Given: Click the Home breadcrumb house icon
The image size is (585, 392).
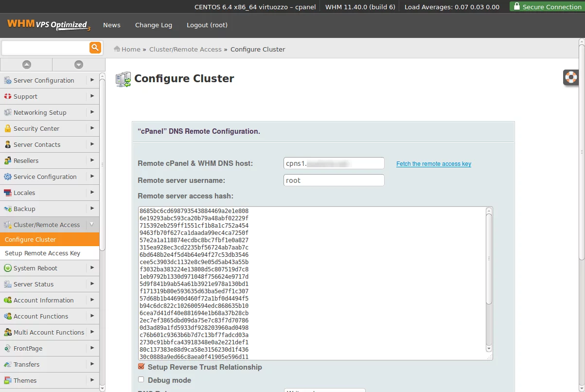Looking at the screenshot, I should [x=117, y=49].
